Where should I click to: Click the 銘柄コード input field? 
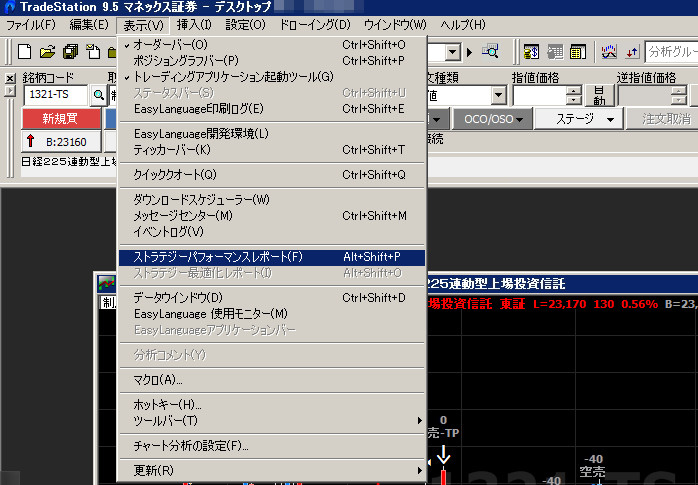[x=55, y=95]
